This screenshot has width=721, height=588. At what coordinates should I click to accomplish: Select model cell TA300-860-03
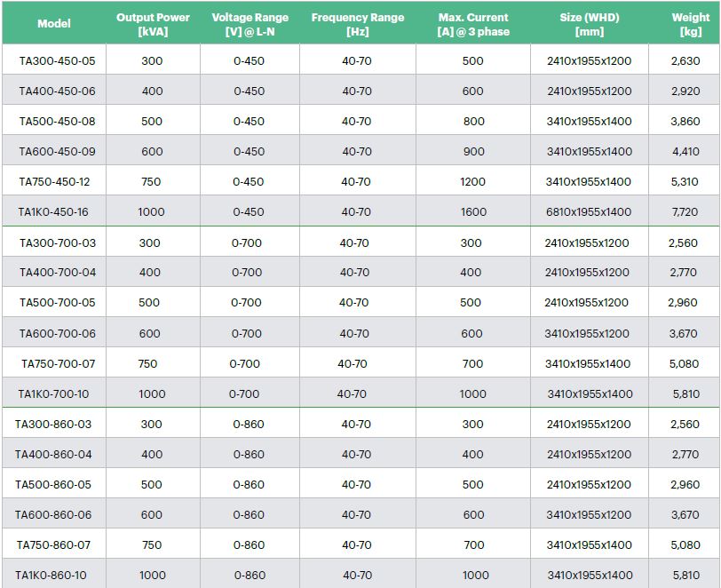(x=53, y=425)
